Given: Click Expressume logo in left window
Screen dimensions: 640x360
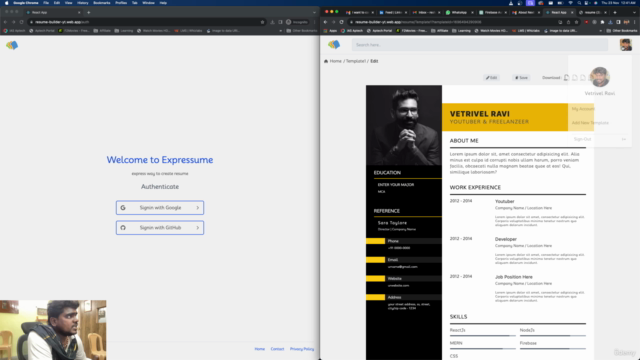Looking at the screenshot, I should click(x=12, y=45).
